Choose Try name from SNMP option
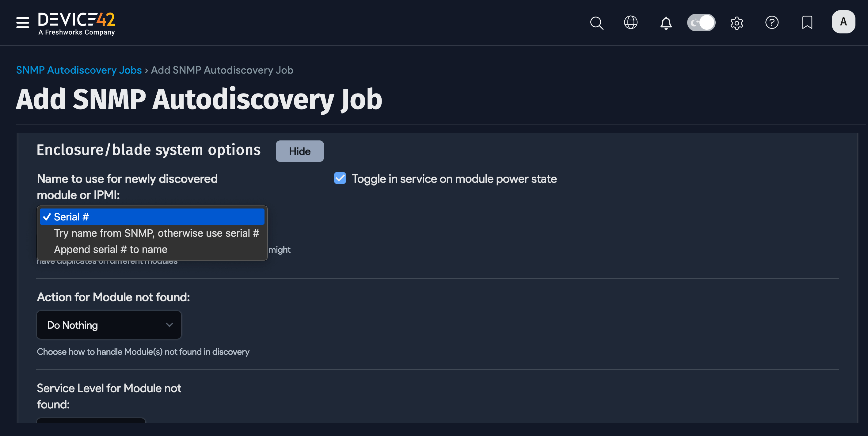The height and width of the screenshot is (436, 868). tap(156, 233)
